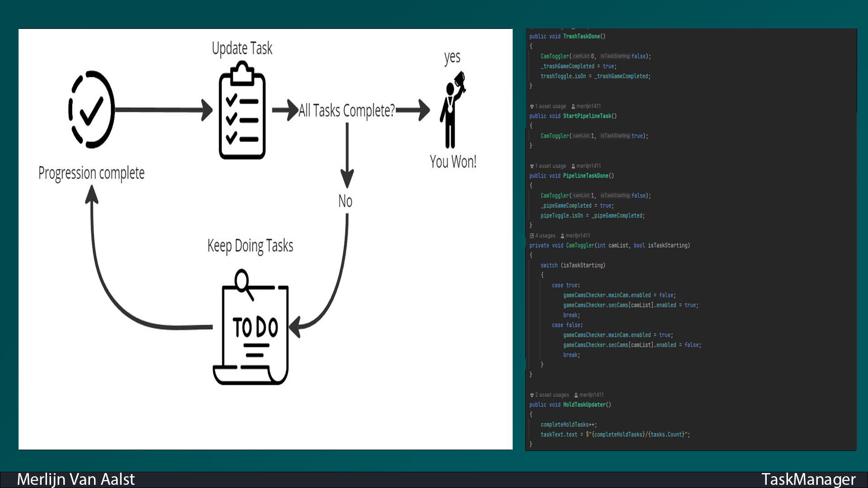Click the 'TaskManager' footer title
This screenshot has width=868, height=488.
tap(808, 479)
